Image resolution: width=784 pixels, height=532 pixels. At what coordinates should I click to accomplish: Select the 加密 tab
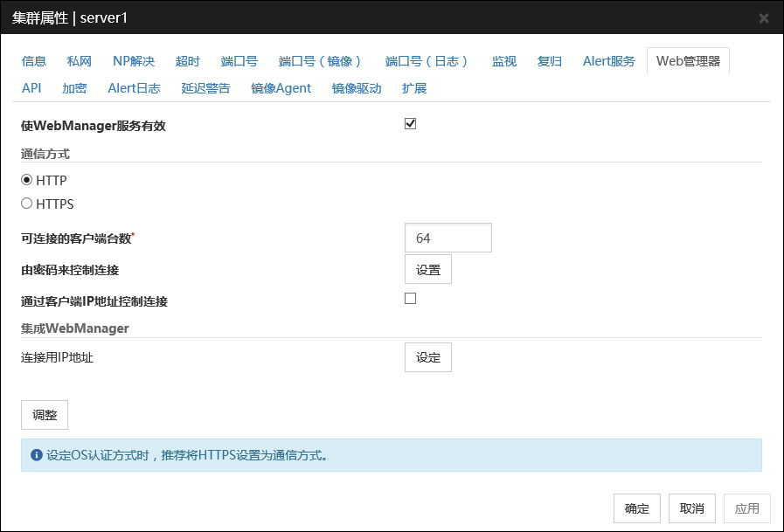click(x=74, y=88)
